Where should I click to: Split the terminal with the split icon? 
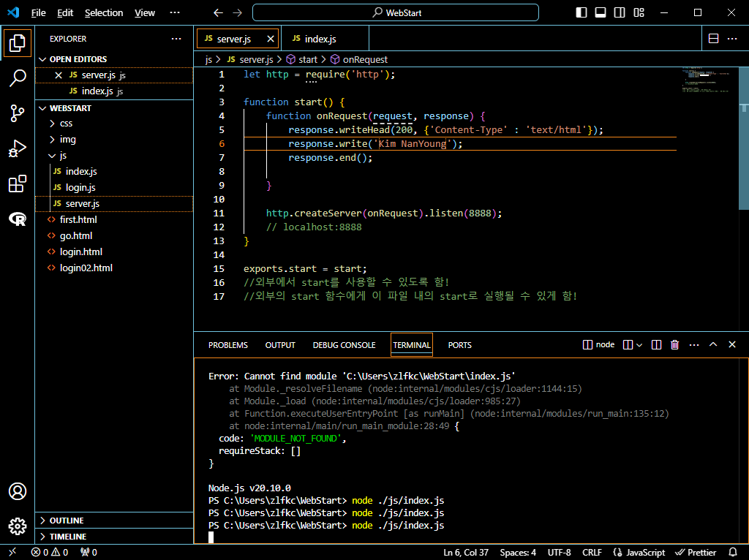[656, 344]
